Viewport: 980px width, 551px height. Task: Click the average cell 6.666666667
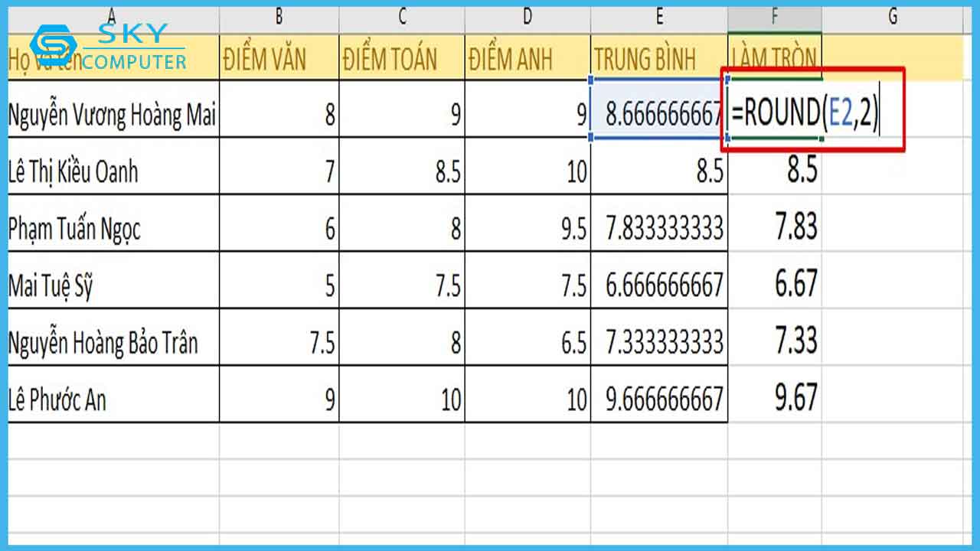pyautogui.click(x=659, y=280)
